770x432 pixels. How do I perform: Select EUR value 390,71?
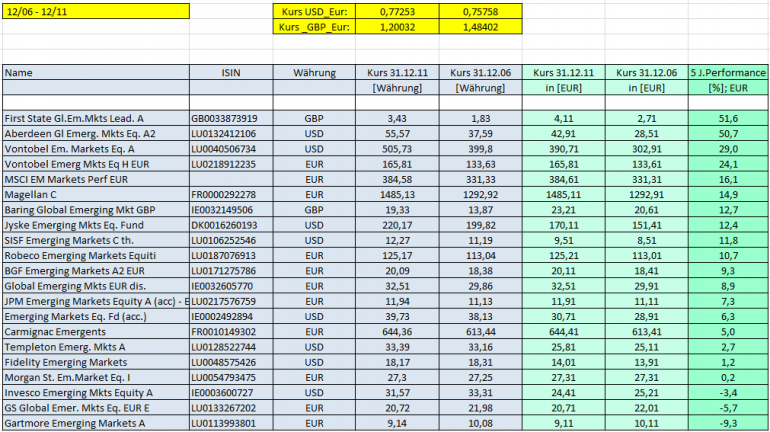pyautogui.click(x=564, y=149)
